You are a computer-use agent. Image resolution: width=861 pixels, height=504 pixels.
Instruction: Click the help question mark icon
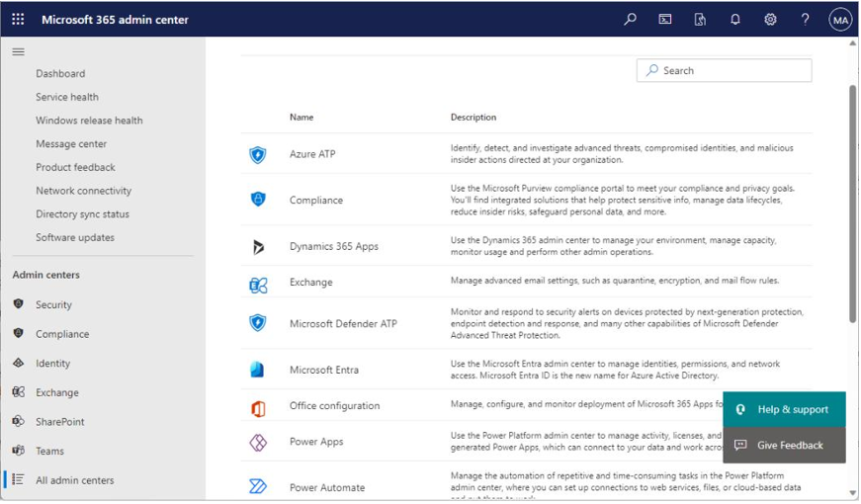pos(805,19)
